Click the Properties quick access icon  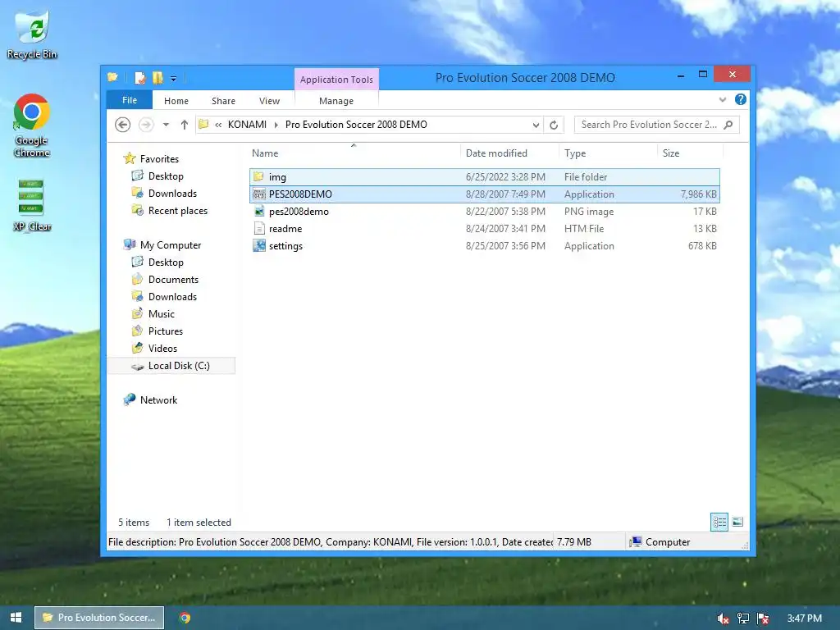pos(140,78)
